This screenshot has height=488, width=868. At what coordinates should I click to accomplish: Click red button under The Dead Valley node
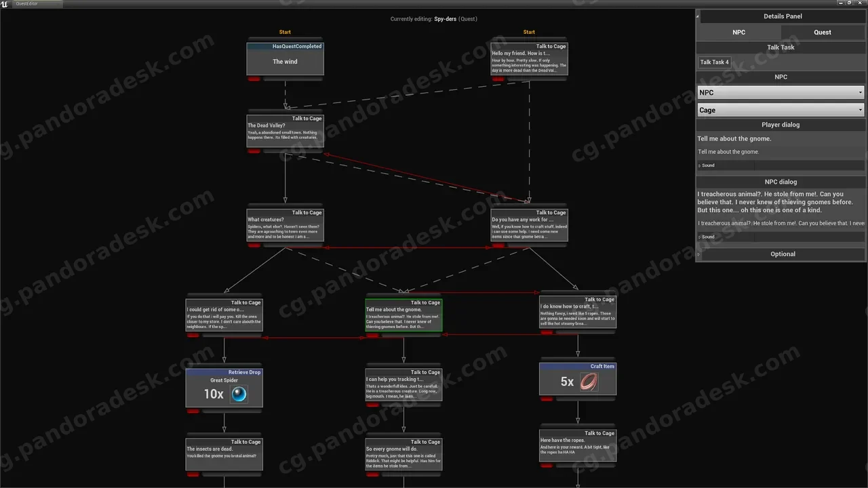click(x=254, y=151)
